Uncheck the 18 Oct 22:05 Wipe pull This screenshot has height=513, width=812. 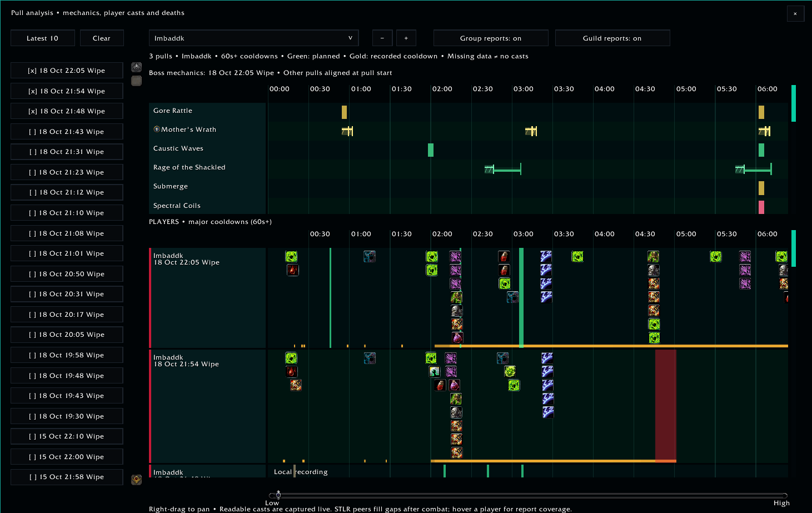pyautogui.click(x=67, y=71)
